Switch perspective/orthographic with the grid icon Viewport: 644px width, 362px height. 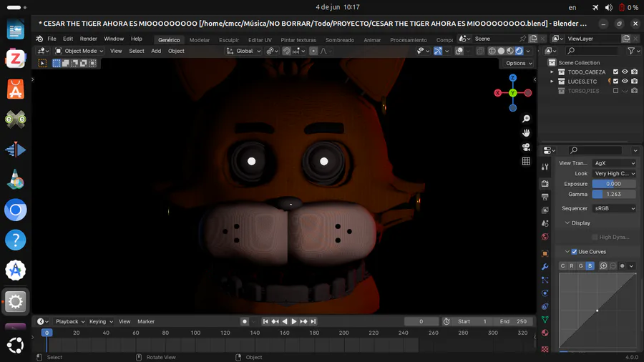(x=526, y=161)
